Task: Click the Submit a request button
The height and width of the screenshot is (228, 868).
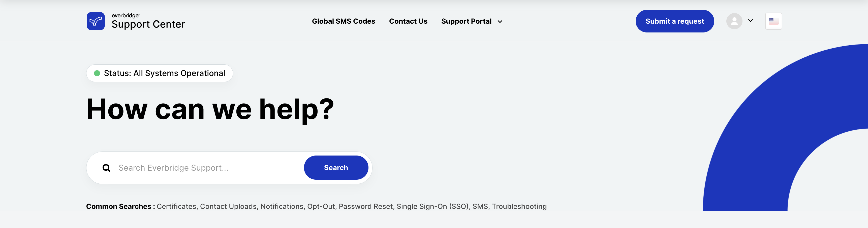Action: coord(675,21)
